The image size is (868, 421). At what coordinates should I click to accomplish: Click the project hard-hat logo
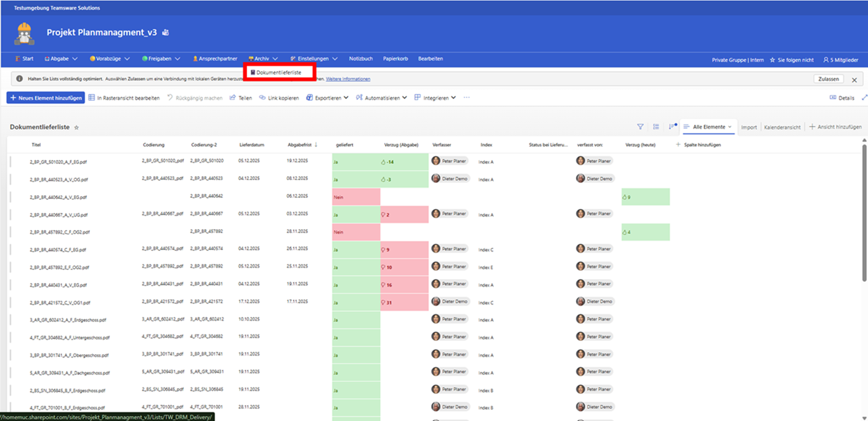[24, 33]
